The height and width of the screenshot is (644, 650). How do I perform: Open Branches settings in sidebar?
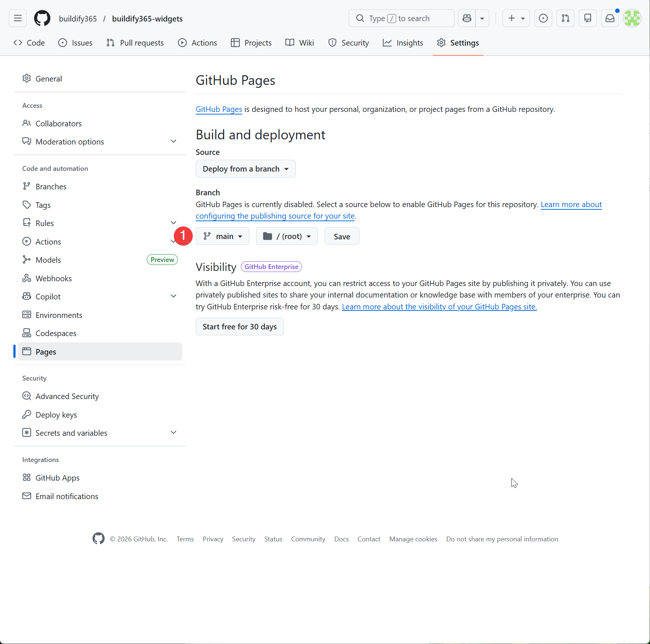click(100, 186)
